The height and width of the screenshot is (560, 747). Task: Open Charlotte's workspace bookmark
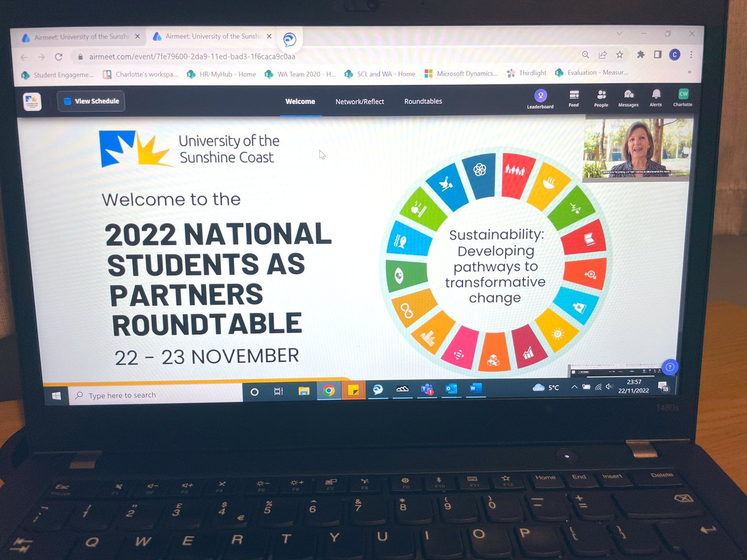tap(141, 74)
